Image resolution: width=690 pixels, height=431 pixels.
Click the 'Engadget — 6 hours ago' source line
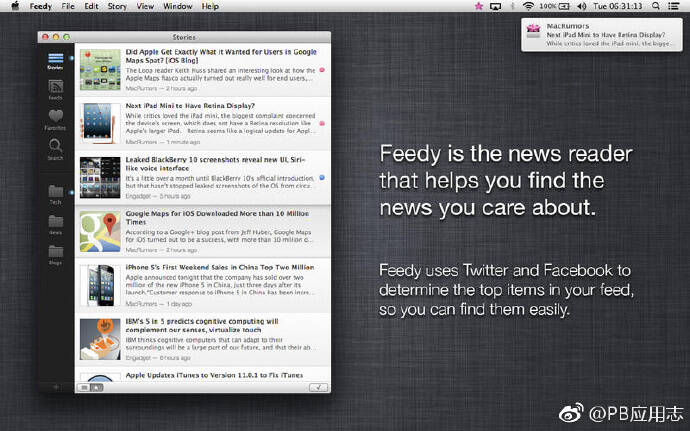158,357
